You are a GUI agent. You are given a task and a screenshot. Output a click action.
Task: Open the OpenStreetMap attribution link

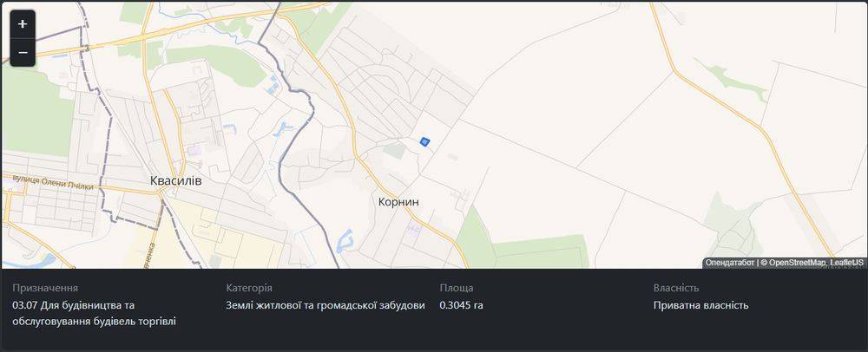[794, 263]
